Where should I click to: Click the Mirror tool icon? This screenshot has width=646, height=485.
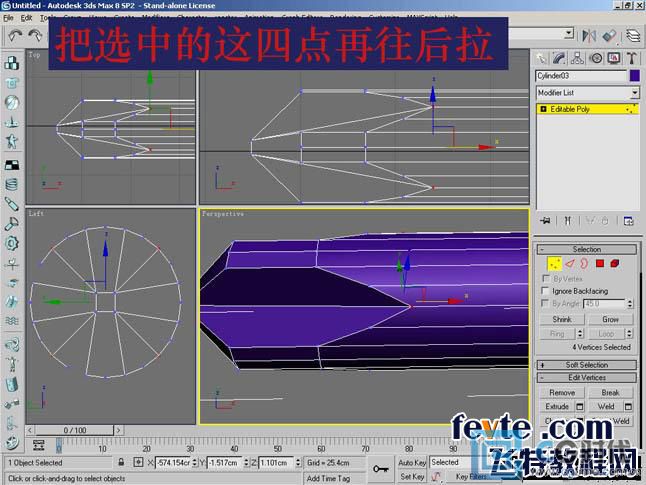589,36
